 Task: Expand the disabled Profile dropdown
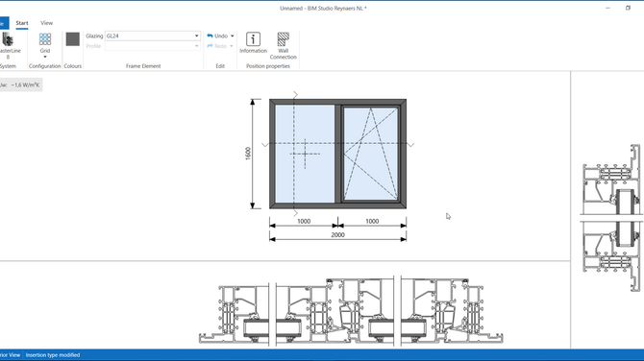coord(196,46)
